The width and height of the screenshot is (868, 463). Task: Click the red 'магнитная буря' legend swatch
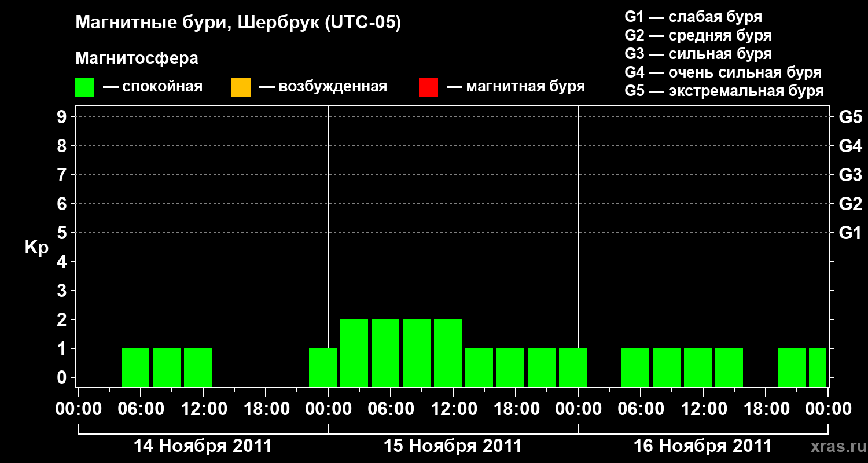(x=428, y=87)
